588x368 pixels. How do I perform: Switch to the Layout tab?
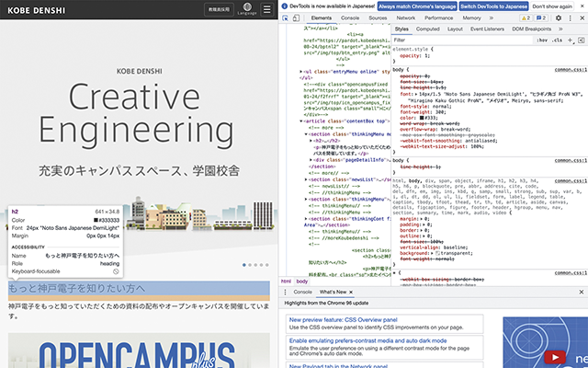pyautogui.click(x=455, y=29)
